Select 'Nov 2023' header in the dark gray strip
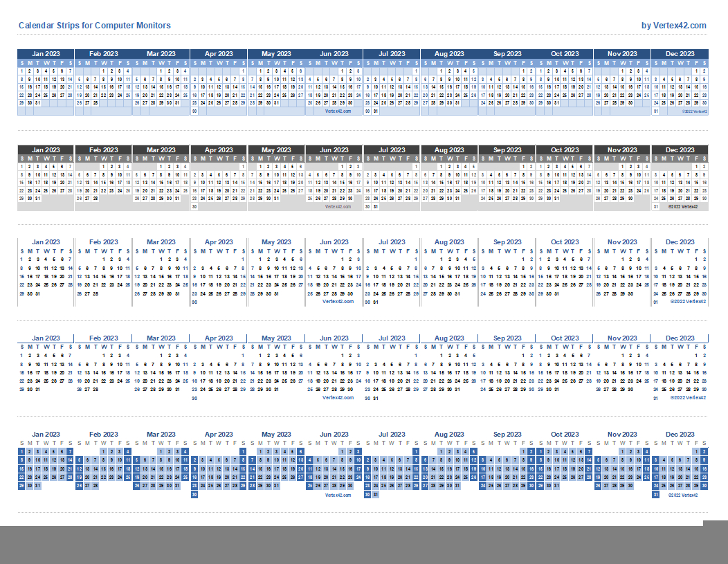The width and height of the screenshot is (728, 564). (x=623, y=150)
